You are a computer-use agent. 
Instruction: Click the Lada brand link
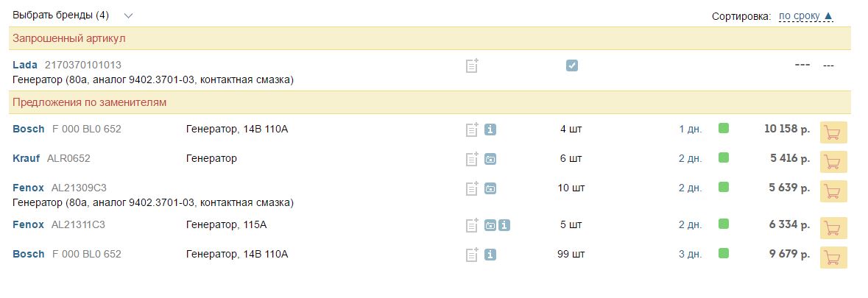click(x=25, y=65)
